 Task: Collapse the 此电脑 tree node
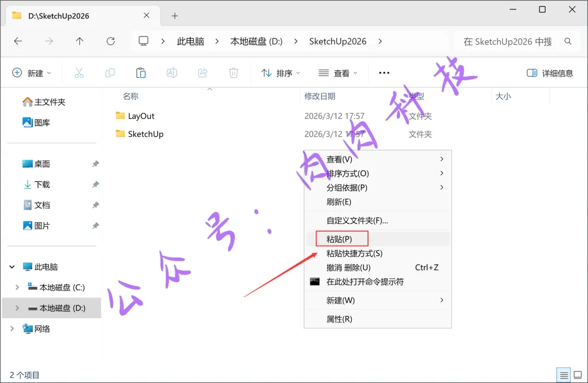pyautogui.click(x=12, y=267)
